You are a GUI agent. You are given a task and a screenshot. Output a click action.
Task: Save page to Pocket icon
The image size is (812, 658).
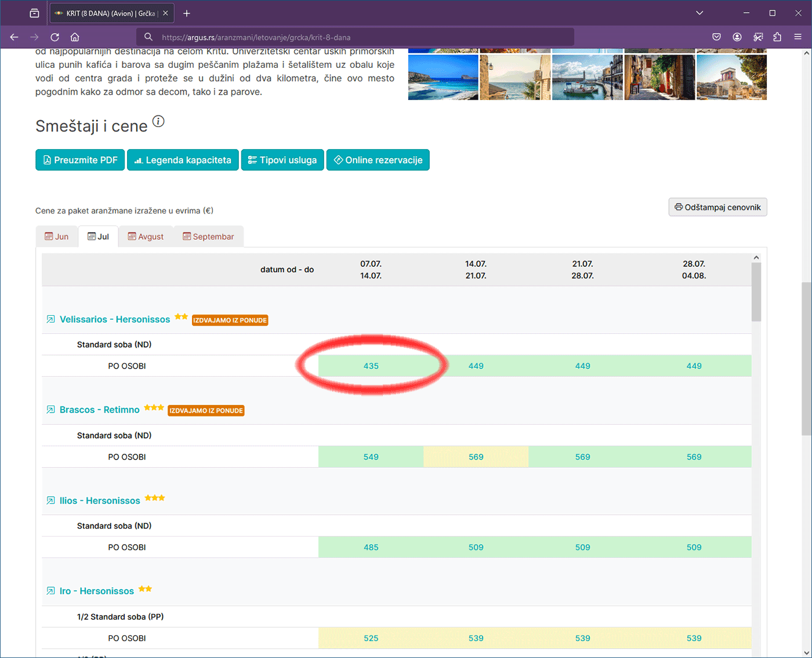click(x=717, y=37)
